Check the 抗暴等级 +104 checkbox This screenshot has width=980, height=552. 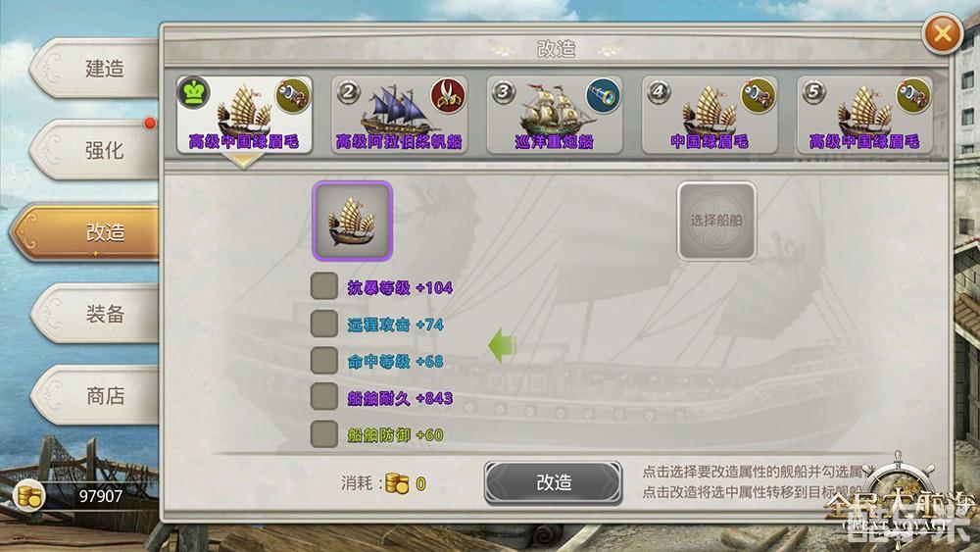pyautogui.click(x=324, y=286)
